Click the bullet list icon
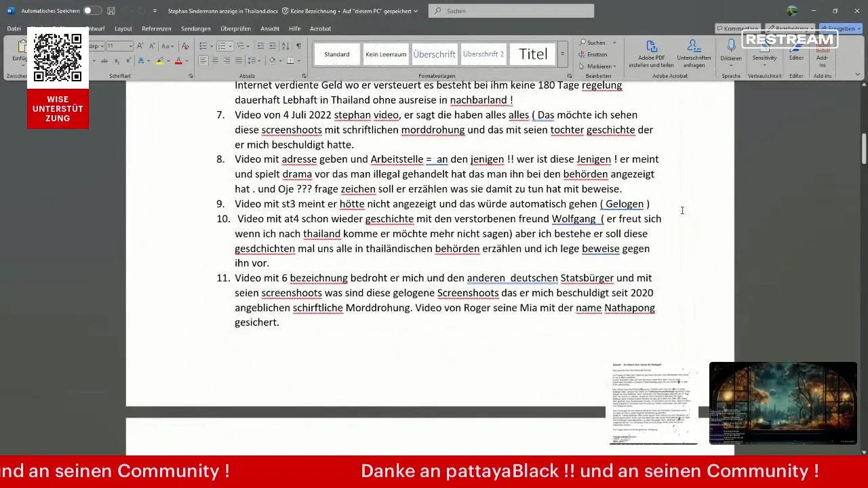The height and width of the screenshot is (488, 868). point(203,45)
